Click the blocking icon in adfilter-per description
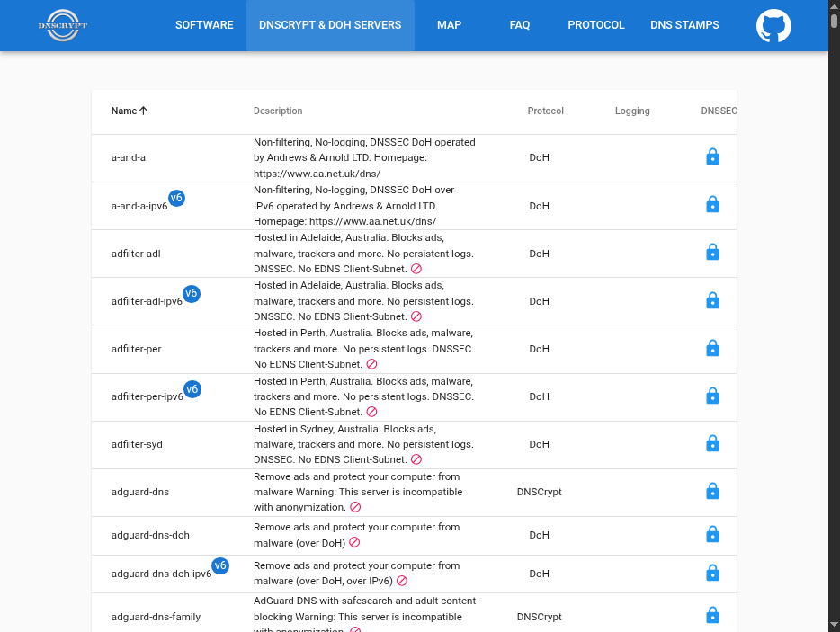Image resolution: width=840 pixels, height=632 pixels. click(371, 364)
